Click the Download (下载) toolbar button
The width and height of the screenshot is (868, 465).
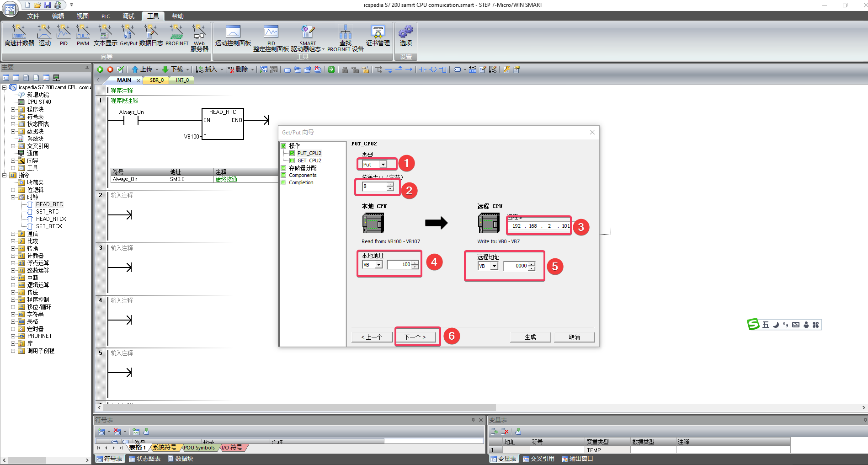tap(172, 69)
